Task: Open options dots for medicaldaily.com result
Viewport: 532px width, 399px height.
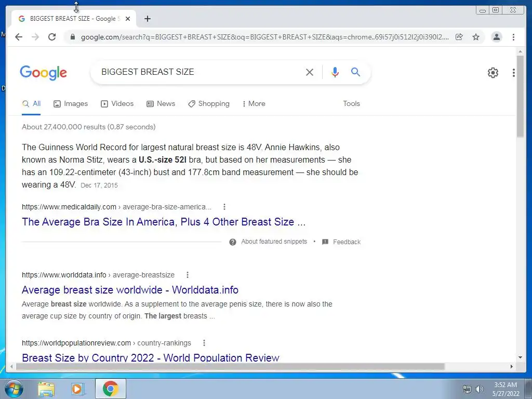Action: click(224, 207)
